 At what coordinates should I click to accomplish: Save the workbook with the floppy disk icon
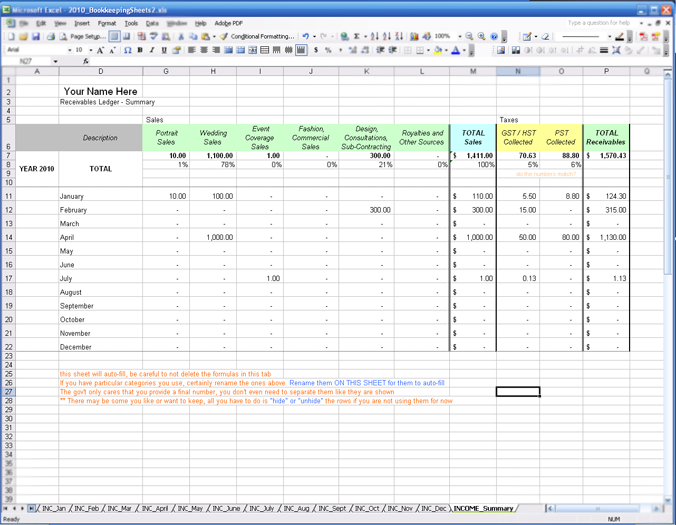click(36, 37)
